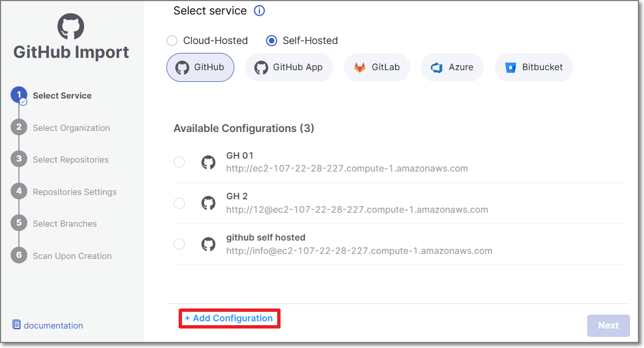
Task: Choose the GH 2 configuration radio button
Action: pos(179,203)
